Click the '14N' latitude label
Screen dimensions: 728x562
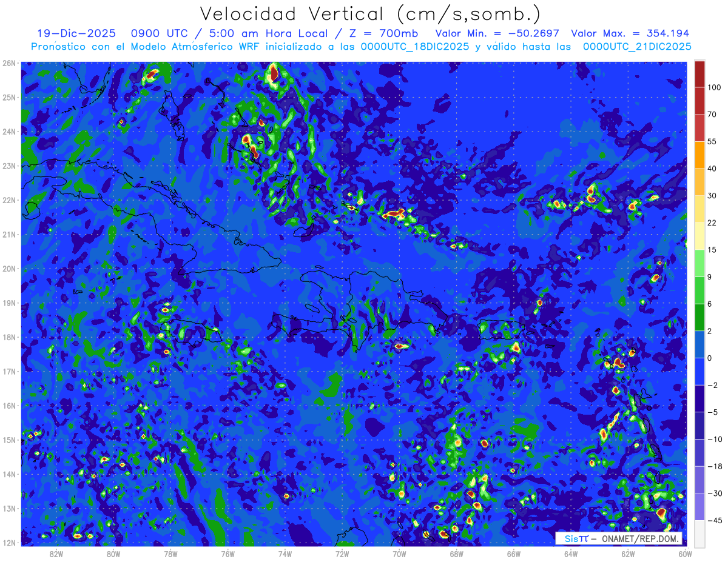pyautogui.click(x=9, y=474)
